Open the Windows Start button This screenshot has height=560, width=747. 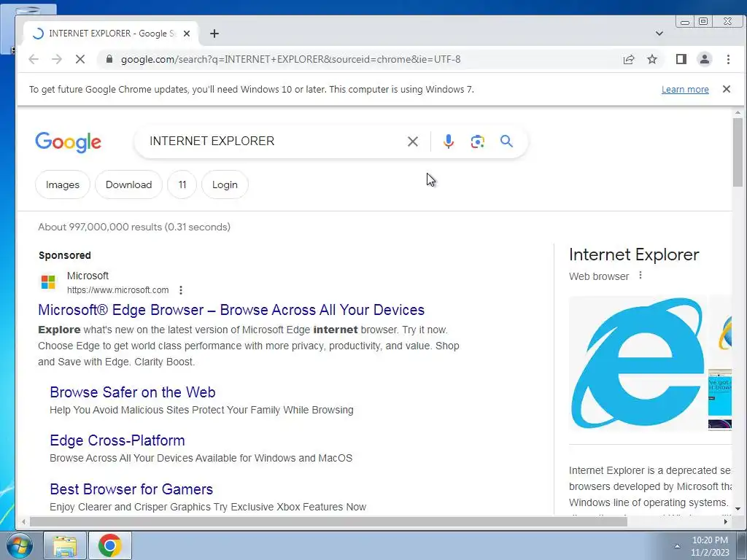[x=20, y=545]
